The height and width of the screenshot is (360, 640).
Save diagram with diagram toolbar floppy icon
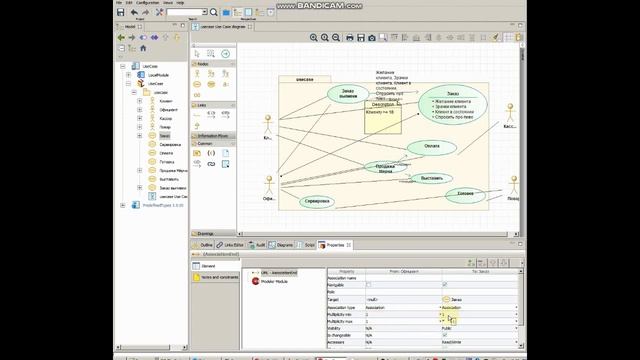pos(361,38)
